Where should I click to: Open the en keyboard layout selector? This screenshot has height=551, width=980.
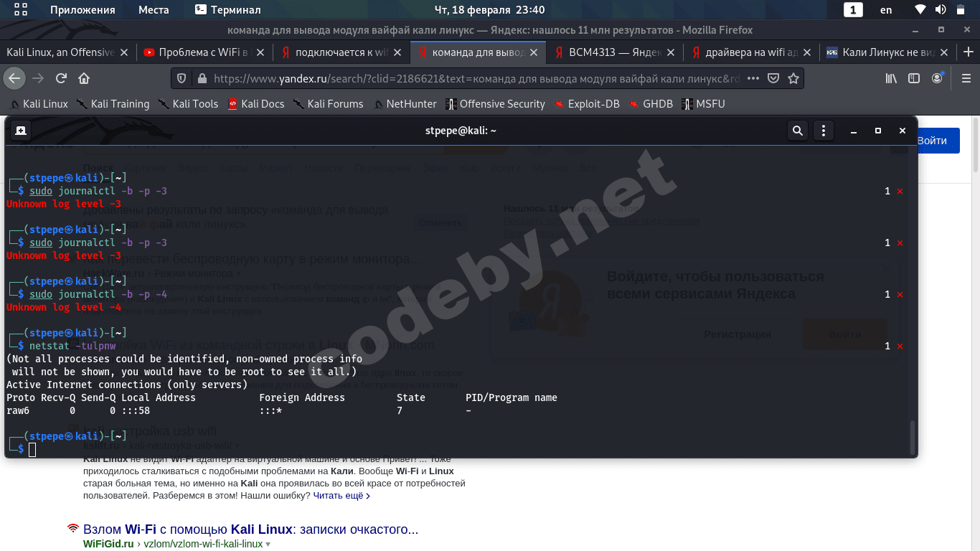coord(886,9)
